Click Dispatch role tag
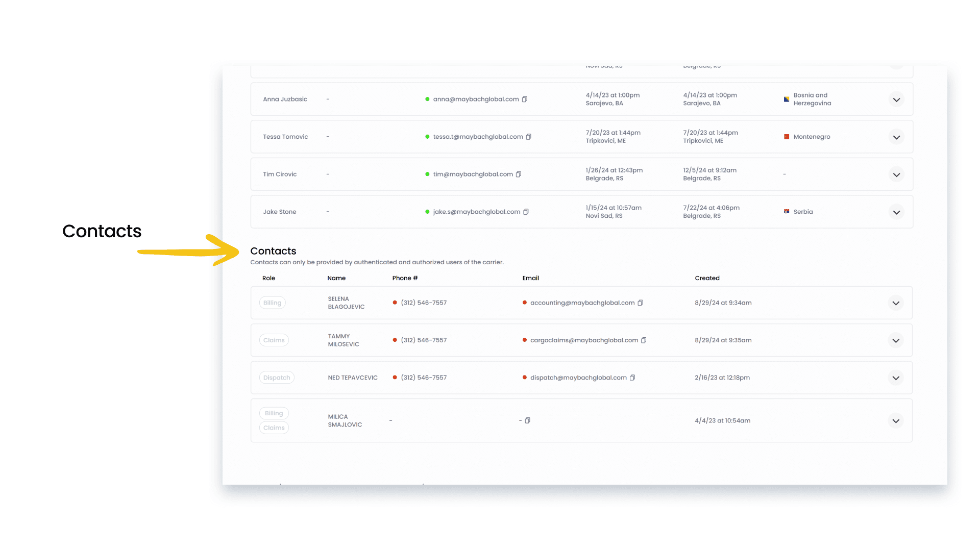 (277, 378)
